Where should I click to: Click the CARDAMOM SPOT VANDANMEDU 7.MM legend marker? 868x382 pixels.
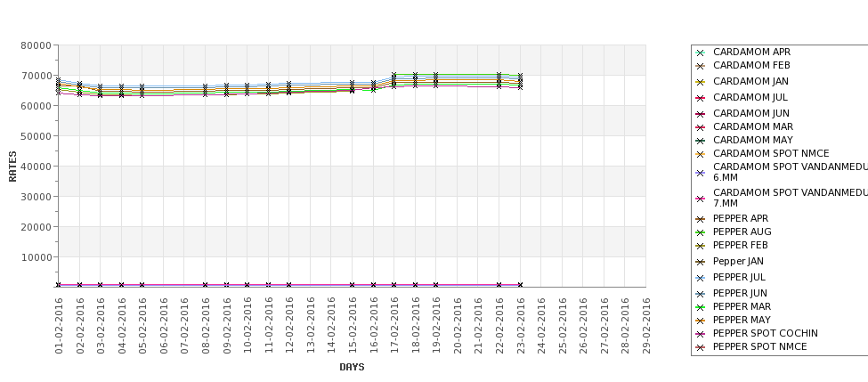(701, 199)
